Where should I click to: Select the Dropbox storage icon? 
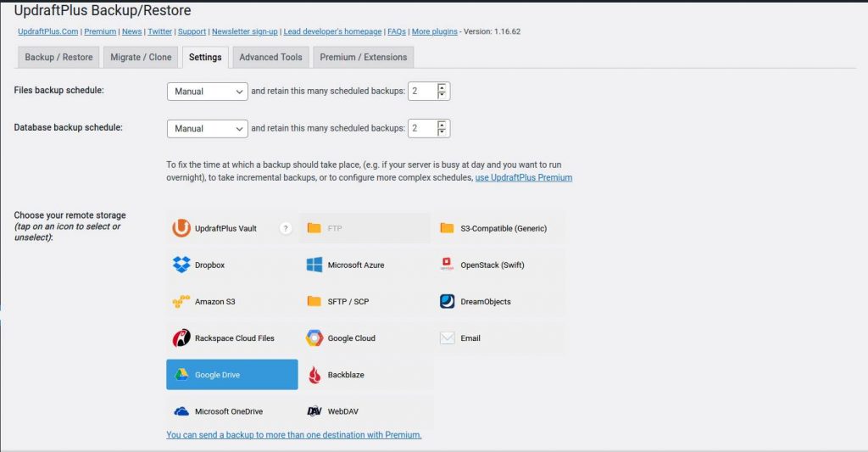click(x=181, y=265)
